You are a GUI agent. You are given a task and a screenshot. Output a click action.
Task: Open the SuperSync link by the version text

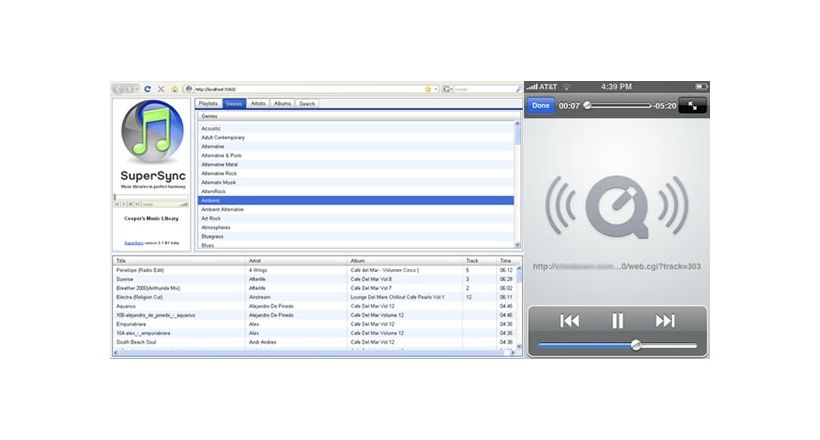(x=133, y=243)
